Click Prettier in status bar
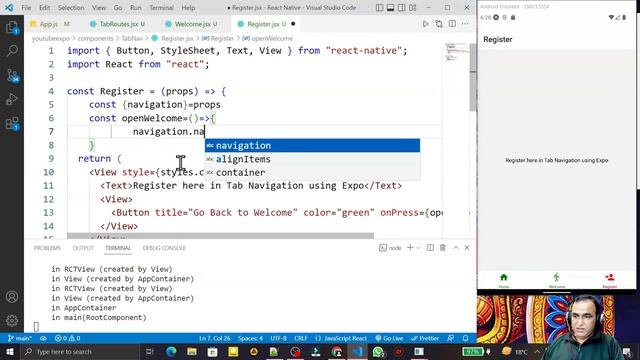The width and height of the screenshot is (640, 360). coord(425,338)
